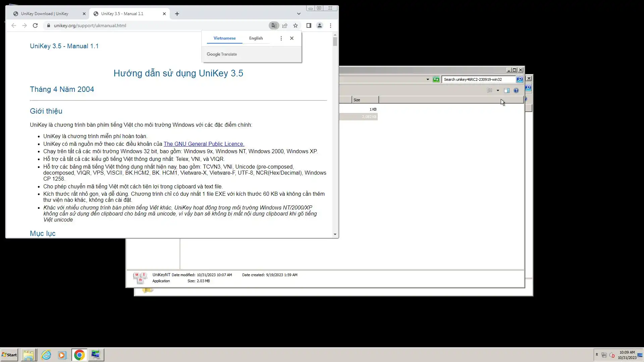Show Explorer preview pane icon

(507, 90)
